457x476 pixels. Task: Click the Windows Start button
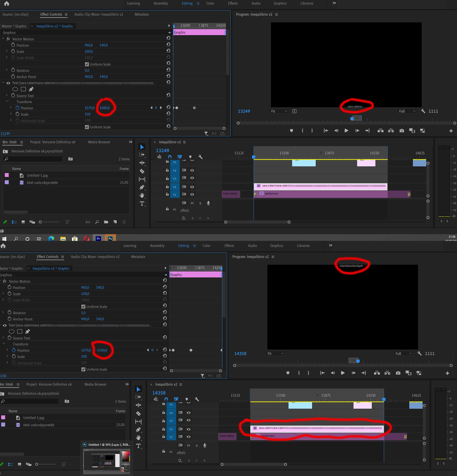4,239
